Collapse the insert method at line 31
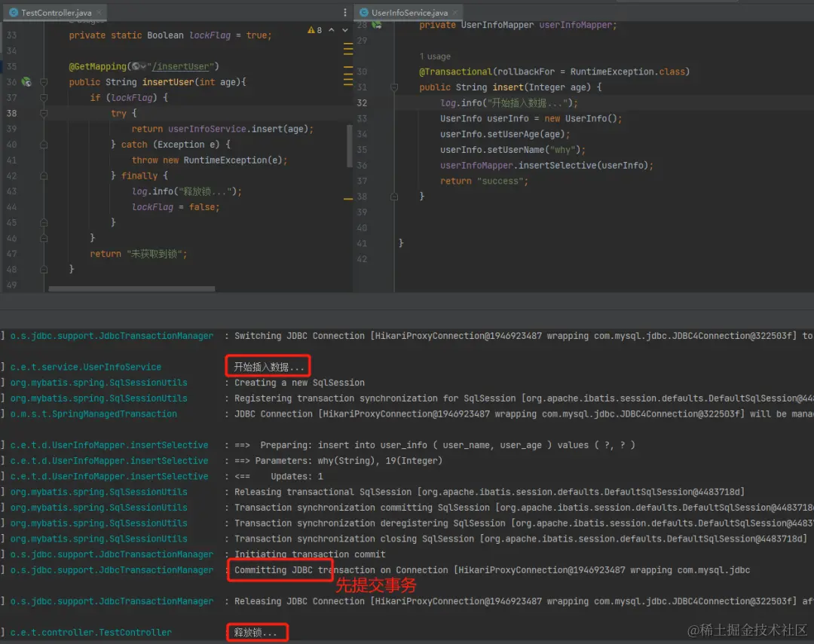 [x=394, y=87]
